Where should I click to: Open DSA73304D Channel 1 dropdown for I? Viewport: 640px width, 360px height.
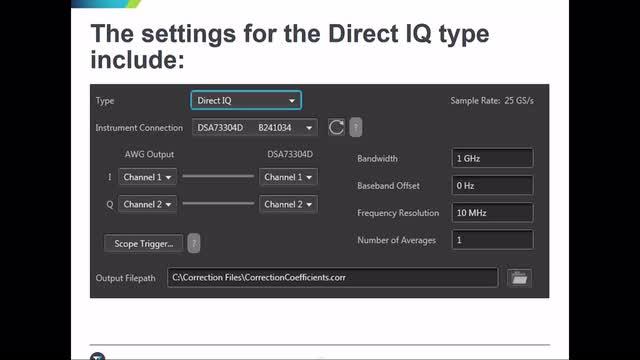coord(288,177)
